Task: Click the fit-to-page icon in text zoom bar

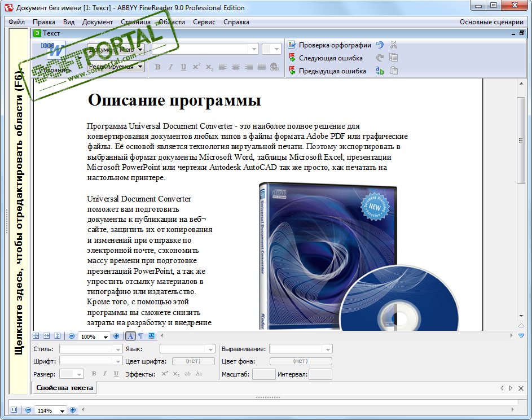Action: click(36, 336)
